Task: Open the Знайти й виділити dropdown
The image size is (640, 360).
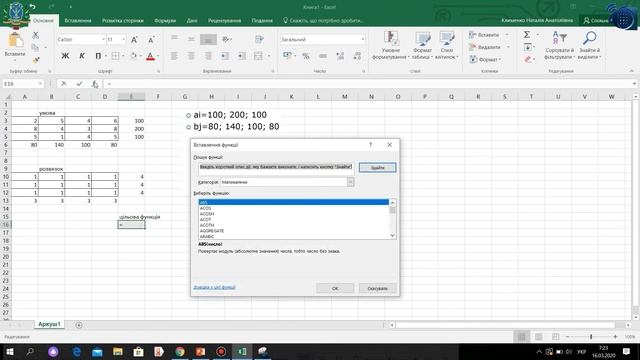Action: [589, 45]
